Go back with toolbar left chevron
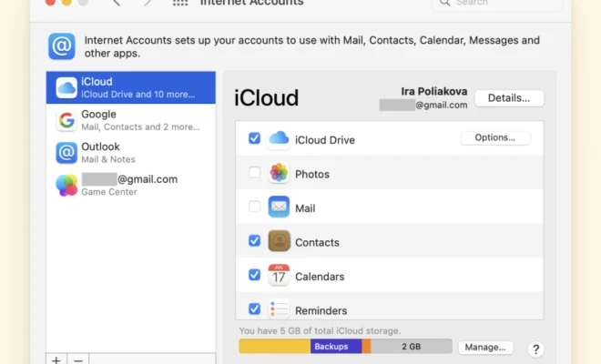601x364 pixels. 117,3
